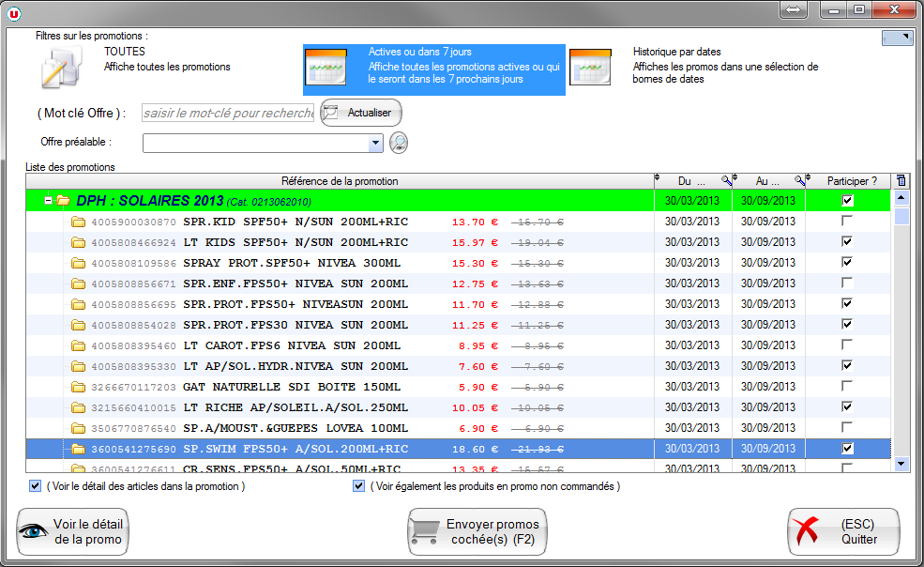
Task: Open the 'Historique par dates' calendar filter
Action: point(590,68)
